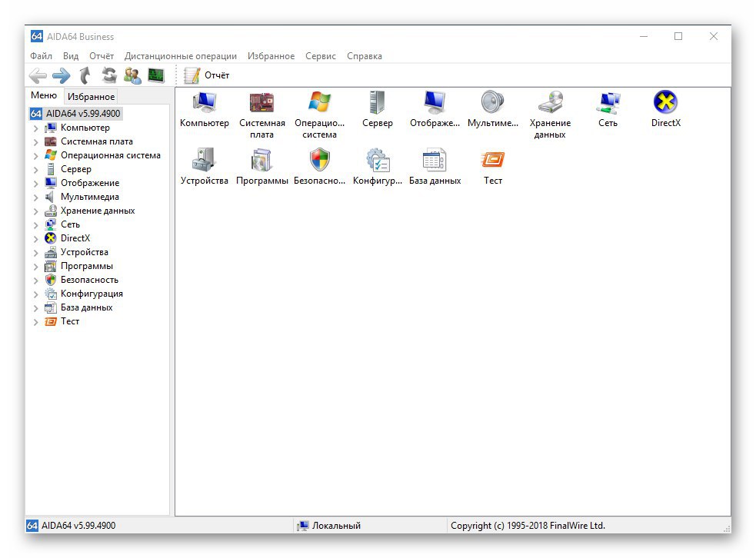Open the Отчёт menu in menu bar
The height and width of the screenshot is (558, 756).
point(102,56)
